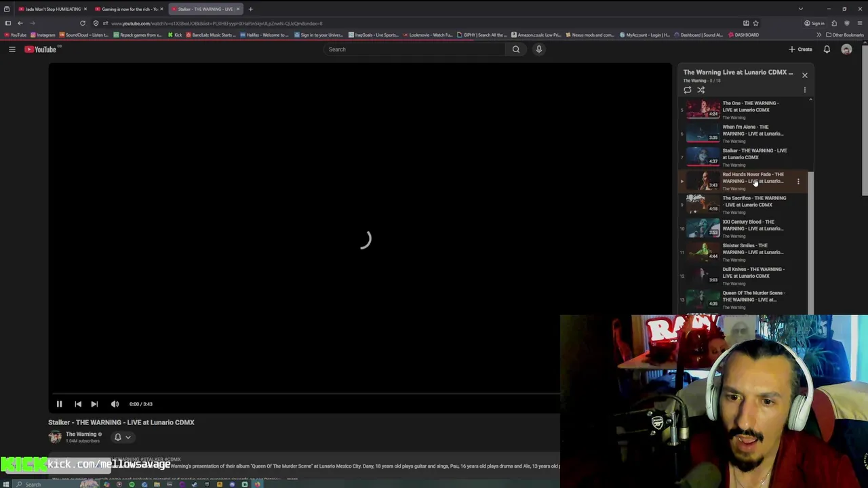This screenshot has width=868, height=488.
Task: Open playlist panel more options
Action: [804, 89]
